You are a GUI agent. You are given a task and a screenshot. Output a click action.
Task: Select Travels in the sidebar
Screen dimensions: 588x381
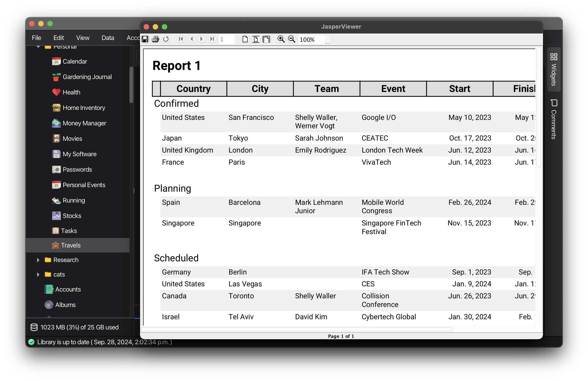point(71,245)
